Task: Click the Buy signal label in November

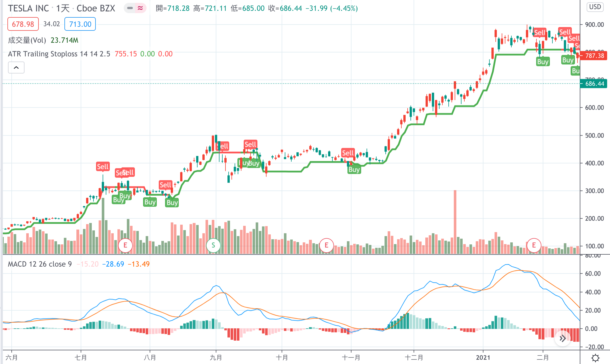Action: tap(354, 170)
